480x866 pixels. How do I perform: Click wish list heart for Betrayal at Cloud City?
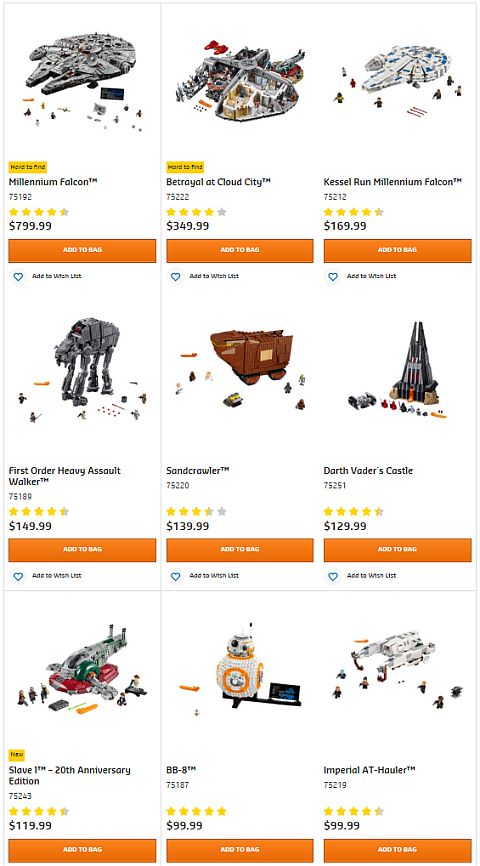click(176, 277)
